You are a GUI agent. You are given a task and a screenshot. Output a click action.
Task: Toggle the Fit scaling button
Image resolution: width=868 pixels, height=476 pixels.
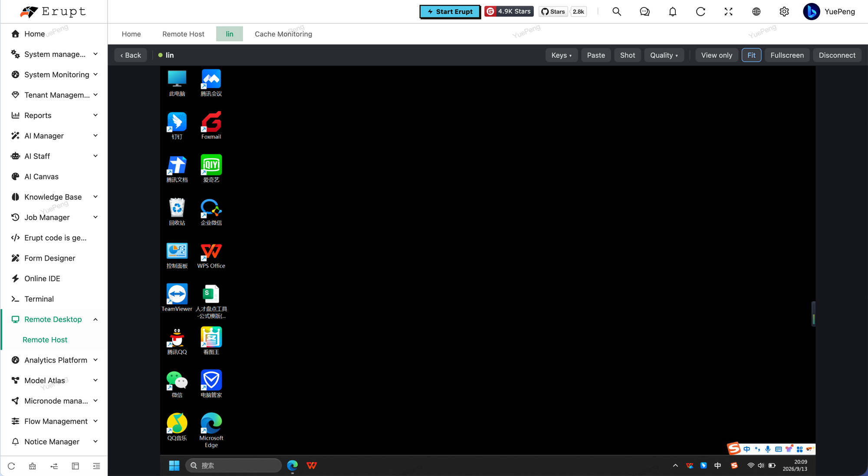pos(751,55)
